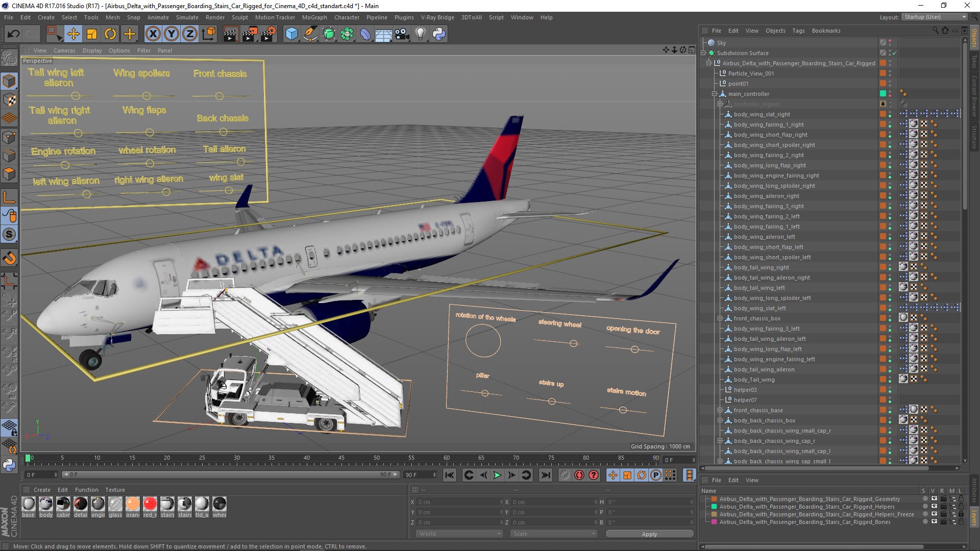Open material manager Create menu
The width and height of the screenshot is (980, 551).
coord(42,490)
